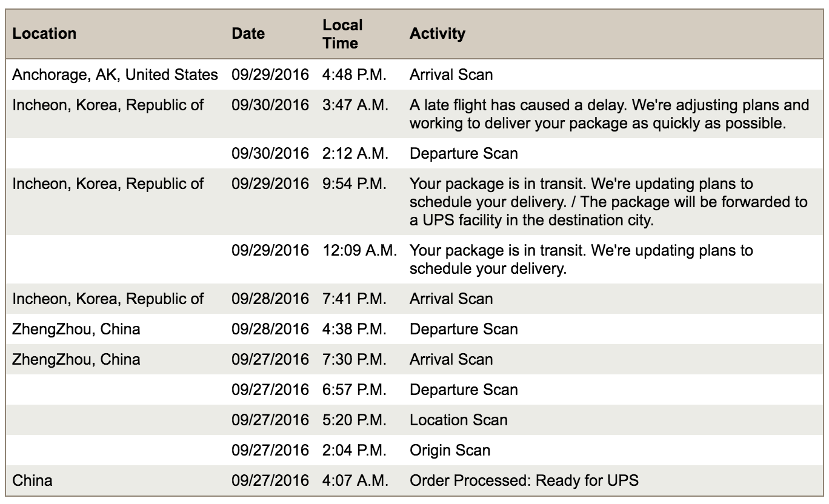Click the Anchorage Arrival Scan activity
The height and width of the screenshot is (504, 829).
pos(451,75)
